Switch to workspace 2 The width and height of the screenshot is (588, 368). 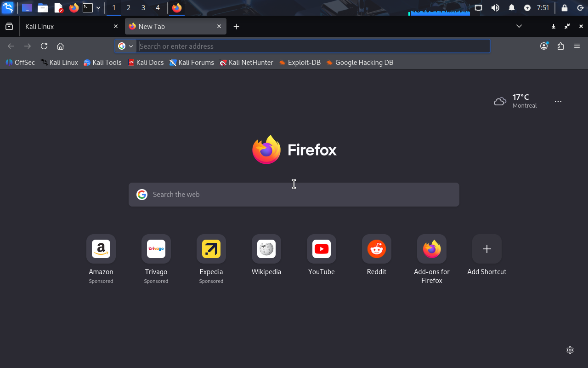(128, 8)
